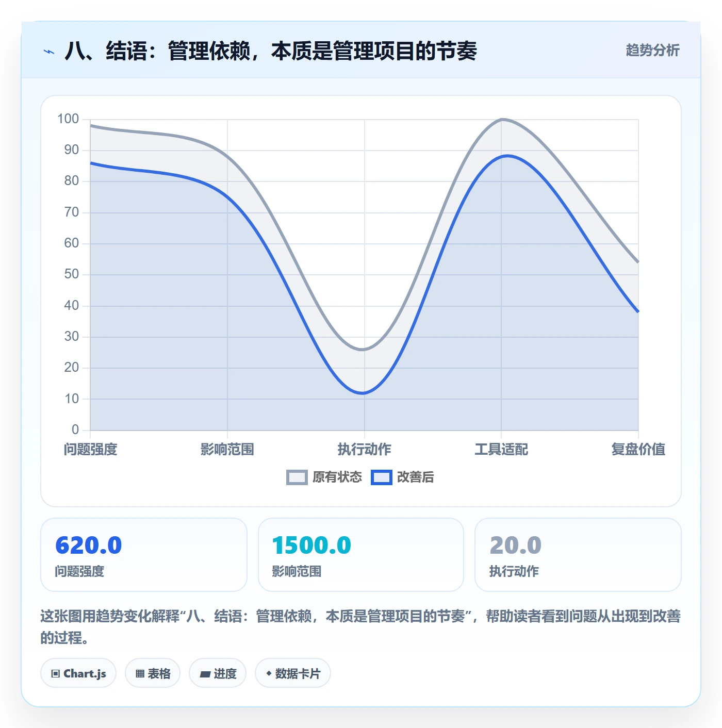The width and height of the screenshot is (722, 728).
Task: Click the 趋势分析 label in header
Action: point(653,51)
